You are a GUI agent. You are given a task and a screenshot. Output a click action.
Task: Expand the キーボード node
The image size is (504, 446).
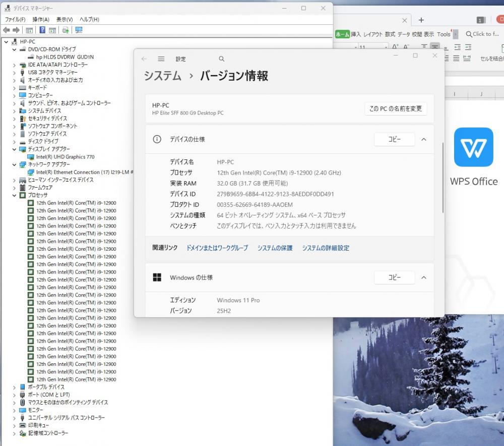[x=14, y=88]
